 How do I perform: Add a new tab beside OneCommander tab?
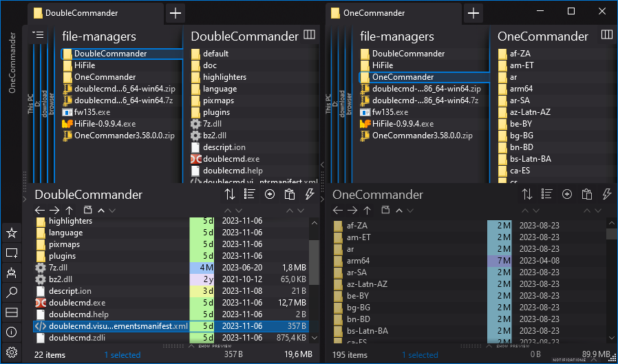coord(473,12)
